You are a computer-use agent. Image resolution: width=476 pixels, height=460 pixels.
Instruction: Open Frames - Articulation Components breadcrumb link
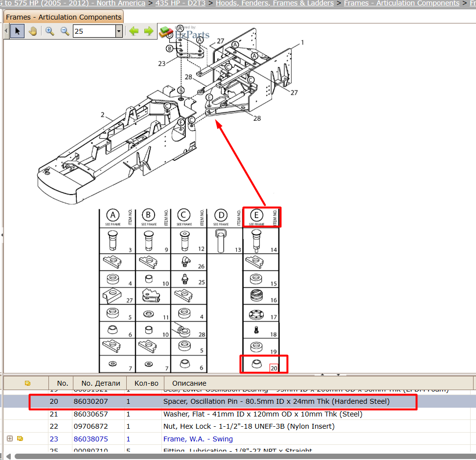(x=401, y=3)
